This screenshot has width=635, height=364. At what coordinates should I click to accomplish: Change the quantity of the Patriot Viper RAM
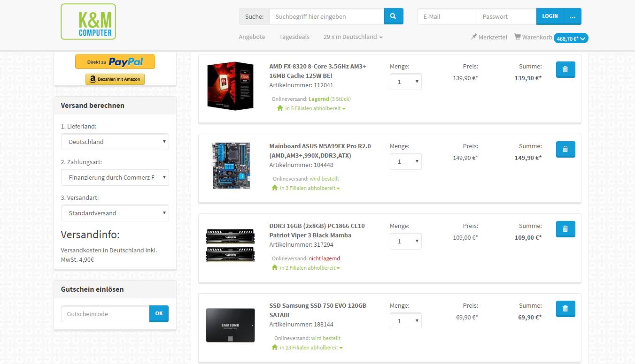pos(406,241)
